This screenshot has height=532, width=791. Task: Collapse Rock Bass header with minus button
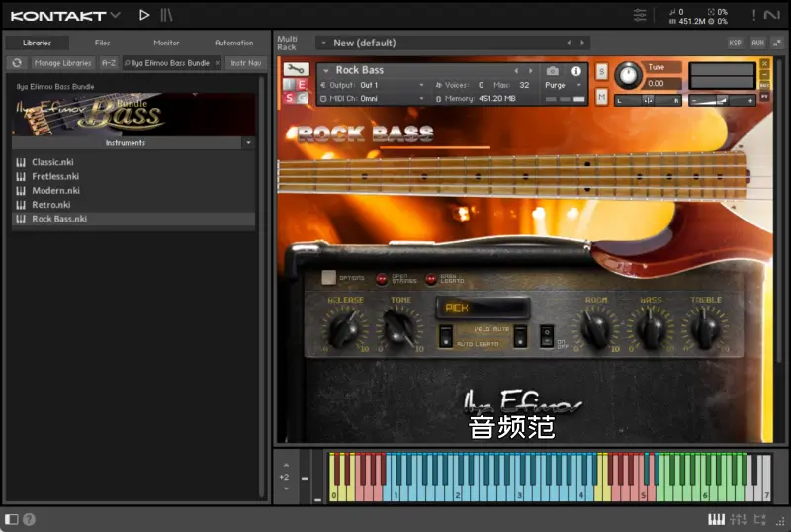pyautogui.click(x=764, y=75)
